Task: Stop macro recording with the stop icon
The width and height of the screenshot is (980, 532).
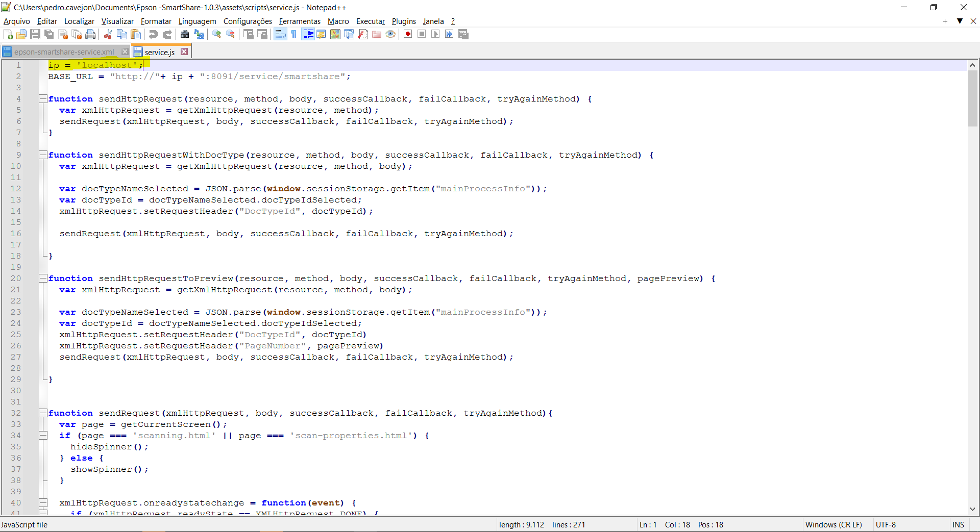Action: pyautogui.click(x=422, y=34)
